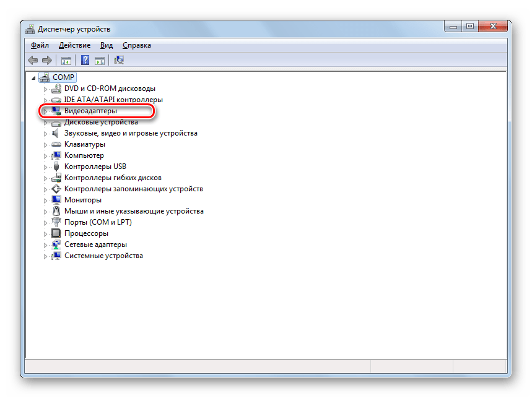Image resolution: width=532 pixels, height=398 pixels.
Task: Expand the Порты (COM и LPT) arrow
Action: [45, 223]
